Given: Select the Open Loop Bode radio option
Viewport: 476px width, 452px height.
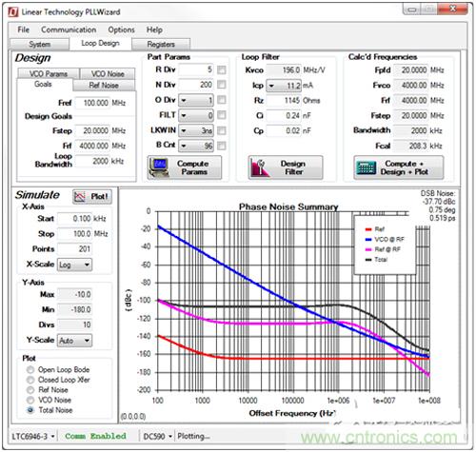Looking at the screenshot, I should [30, 369].
